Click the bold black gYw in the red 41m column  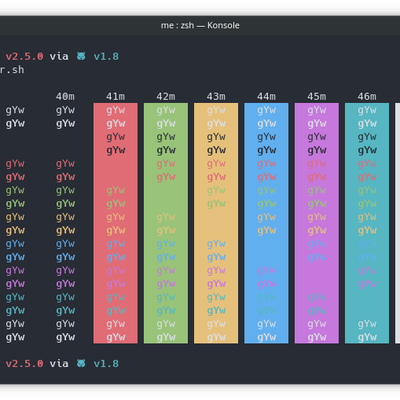coord(116,150)
